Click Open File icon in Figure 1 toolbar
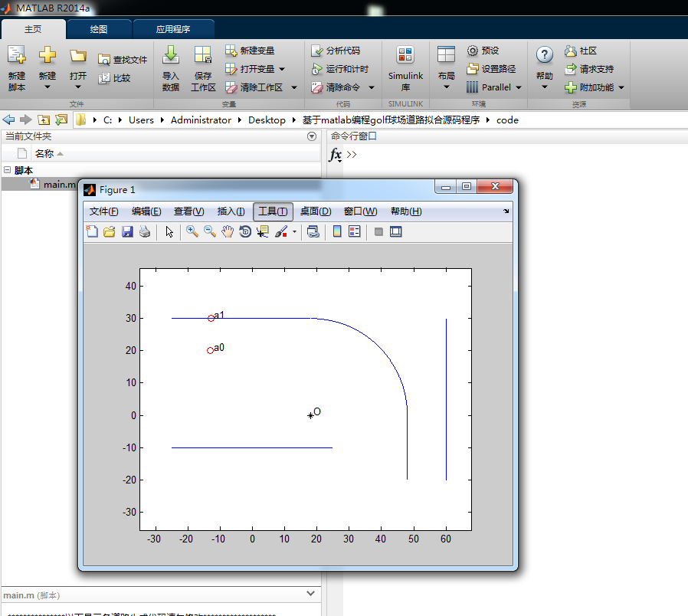 point(110,231)
